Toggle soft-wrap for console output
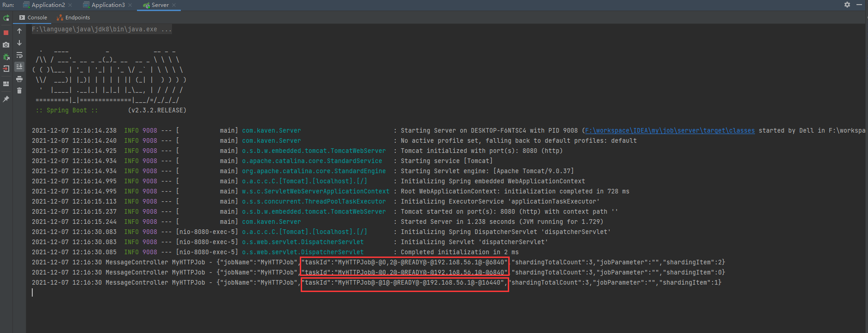 click(x=19, y=55)
